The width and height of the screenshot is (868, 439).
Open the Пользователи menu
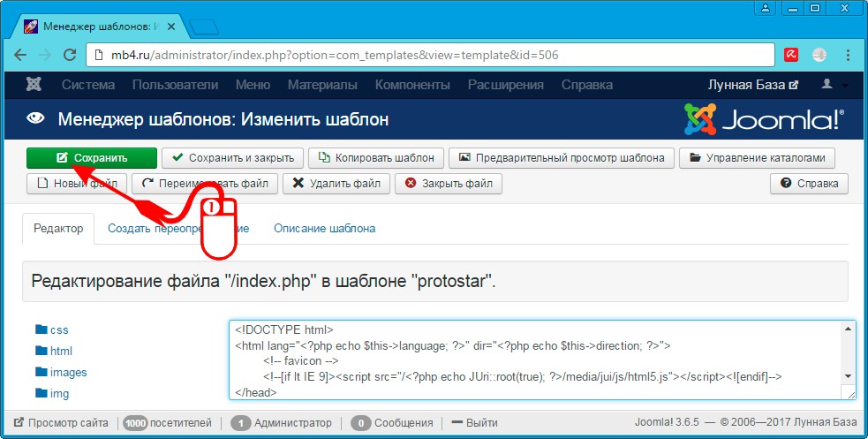[x=175, y=85]
